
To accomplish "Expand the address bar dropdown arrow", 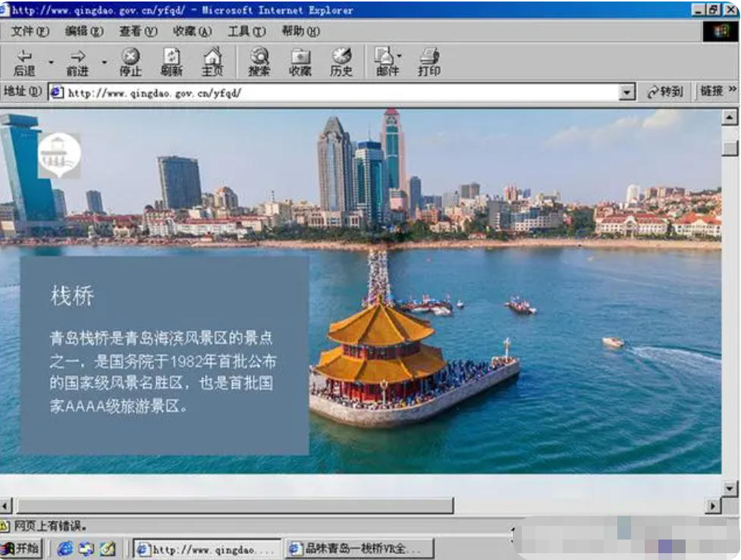I will point(626,92).
